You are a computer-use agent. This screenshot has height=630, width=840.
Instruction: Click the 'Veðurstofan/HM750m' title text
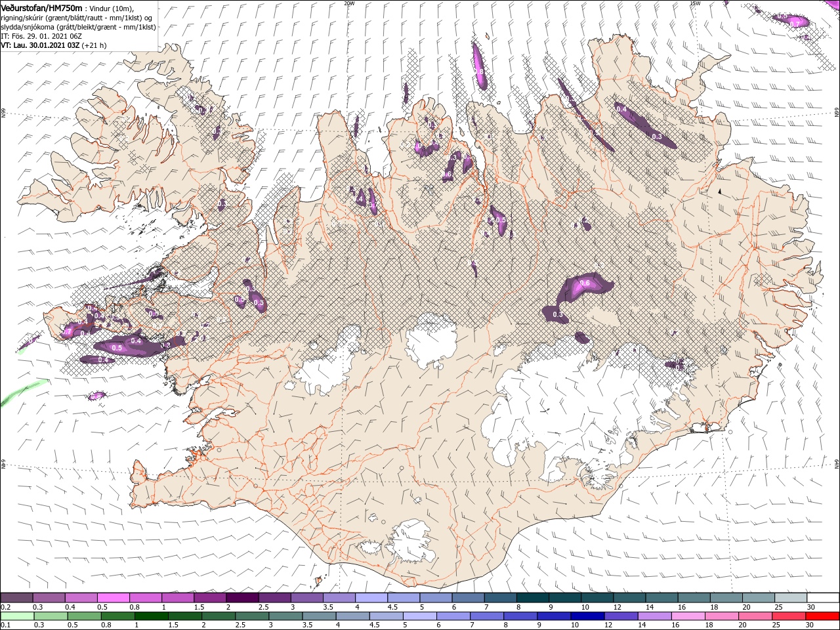pyautogui.click(x=42, y=7)
